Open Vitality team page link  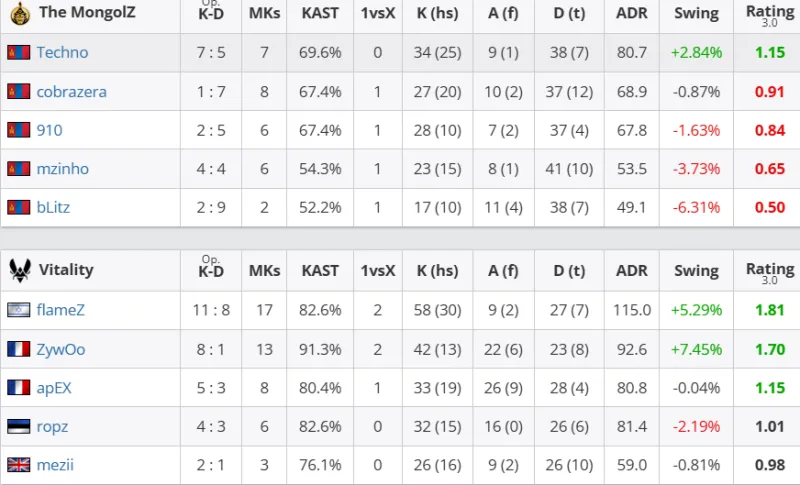point(65,269)
